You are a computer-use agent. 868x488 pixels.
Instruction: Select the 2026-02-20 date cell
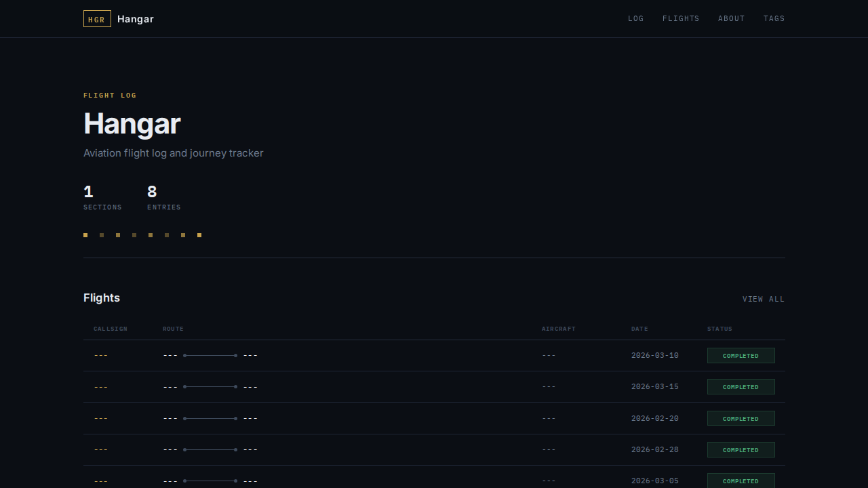(x=654, y=419)
